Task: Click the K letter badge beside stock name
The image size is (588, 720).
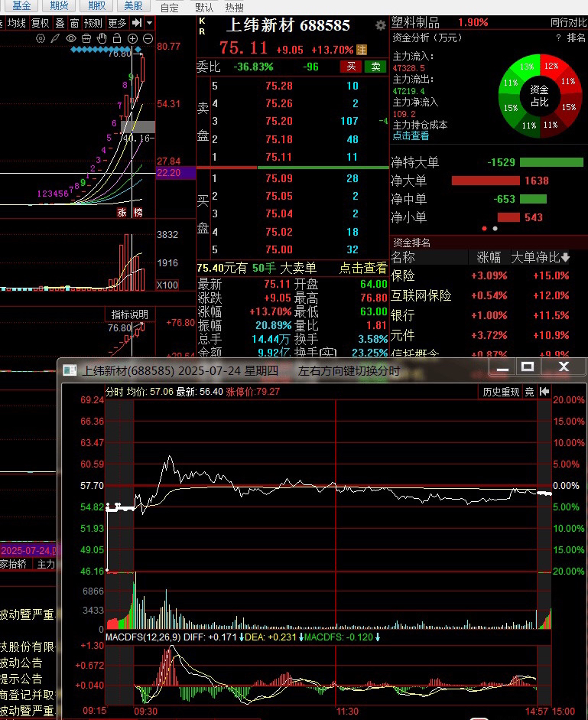Action: [202, 21]
